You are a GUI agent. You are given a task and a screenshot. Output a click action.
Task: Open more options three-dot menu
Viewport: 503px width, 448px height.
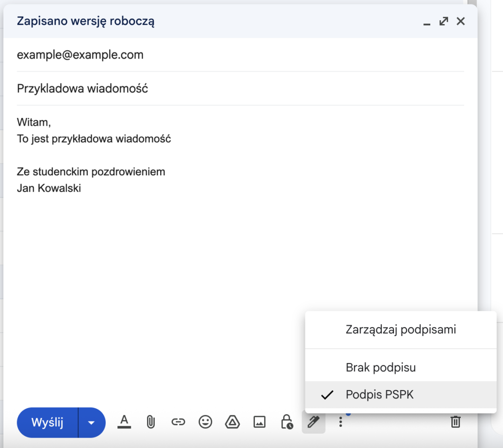pos(341,422)
